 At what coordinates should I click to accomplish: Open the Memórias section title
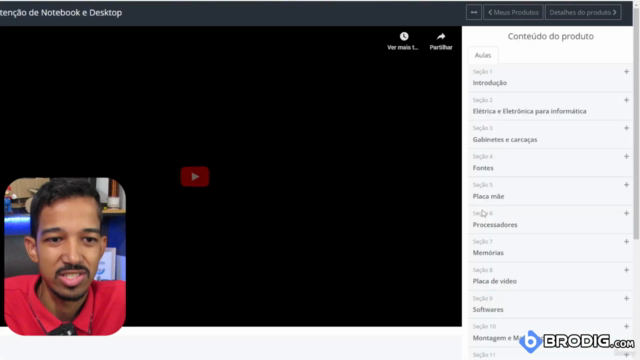[x=488, y=253]
